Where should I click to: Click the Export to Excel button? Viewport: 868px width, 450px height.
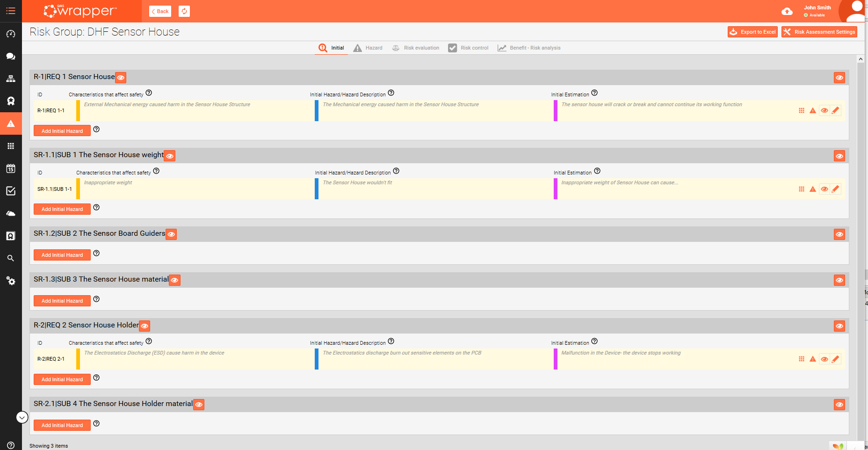coord(752,32)
